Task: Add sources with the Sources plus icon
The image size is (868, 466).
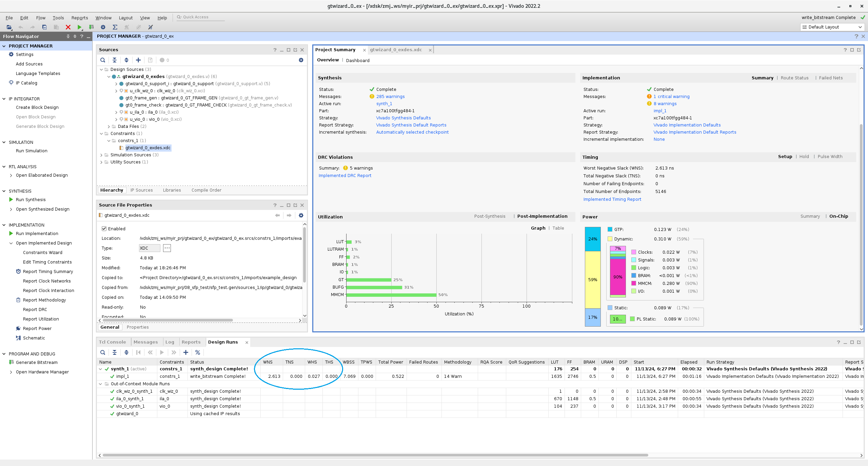Action: (138, 60)
